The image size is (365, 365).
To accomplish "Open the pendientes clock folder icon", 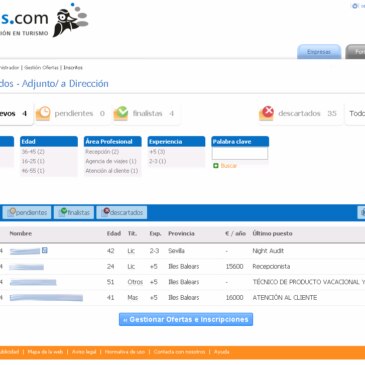I will tap(43, 114).
